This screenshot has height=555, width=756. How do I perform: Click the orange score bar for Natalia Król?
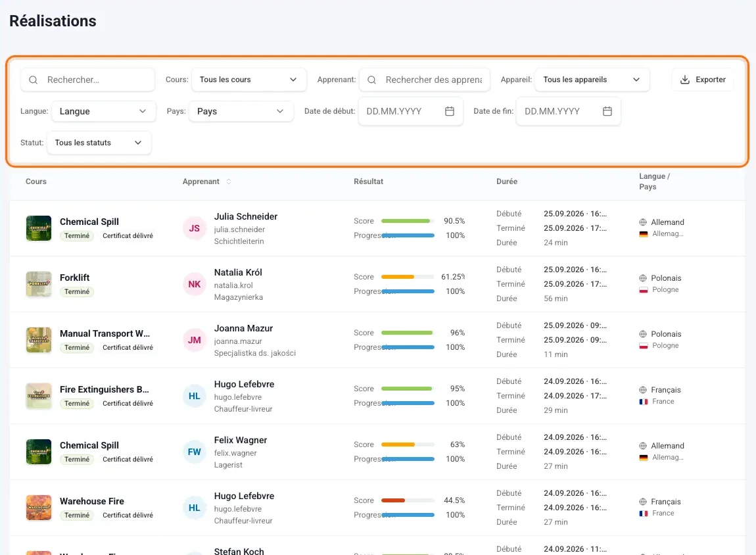point(408,277)
